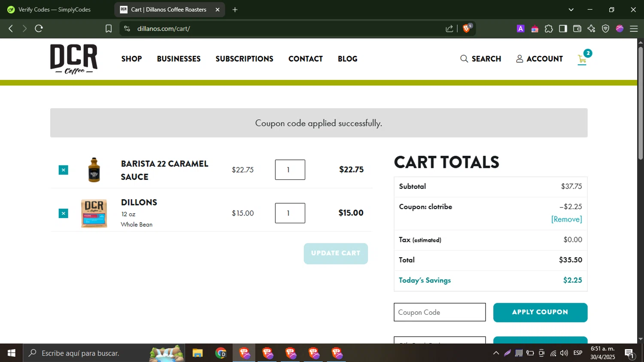644x362 pixels.
Task: Open the Blog page
Action: tap(347, 59)
